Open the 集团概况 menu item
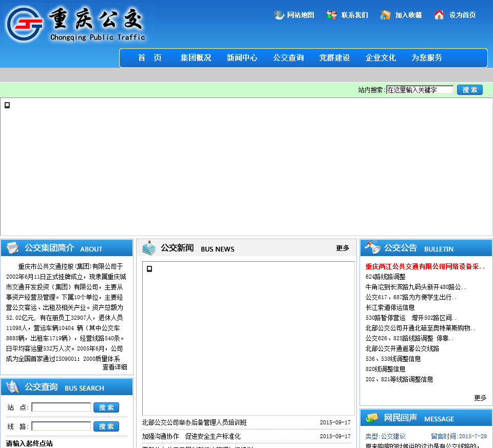Screen dimensions: 493x448 coord(196,58)
